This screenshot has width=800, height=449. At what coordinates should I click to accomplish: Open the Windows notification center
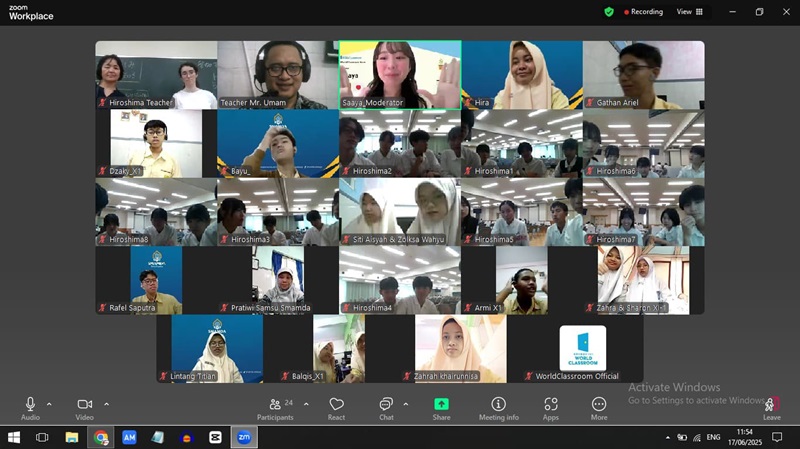pos(777,437)
